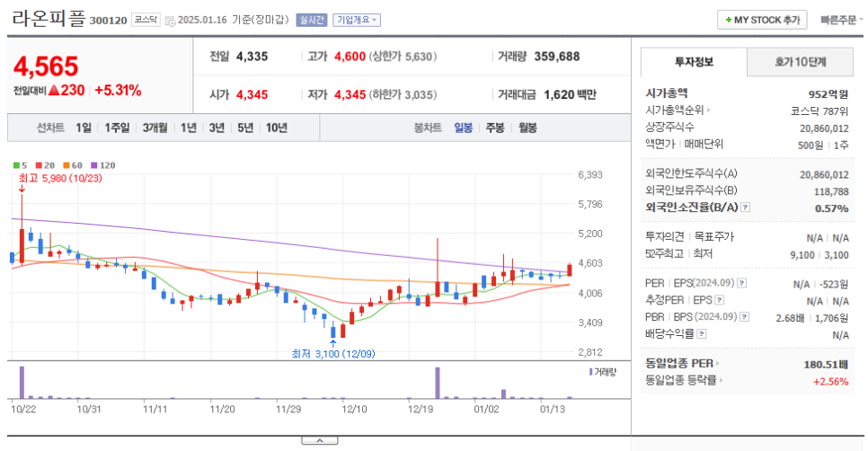The image size is (868, 451).
Task: Show the 3개월 line chart
Action: 156,128
